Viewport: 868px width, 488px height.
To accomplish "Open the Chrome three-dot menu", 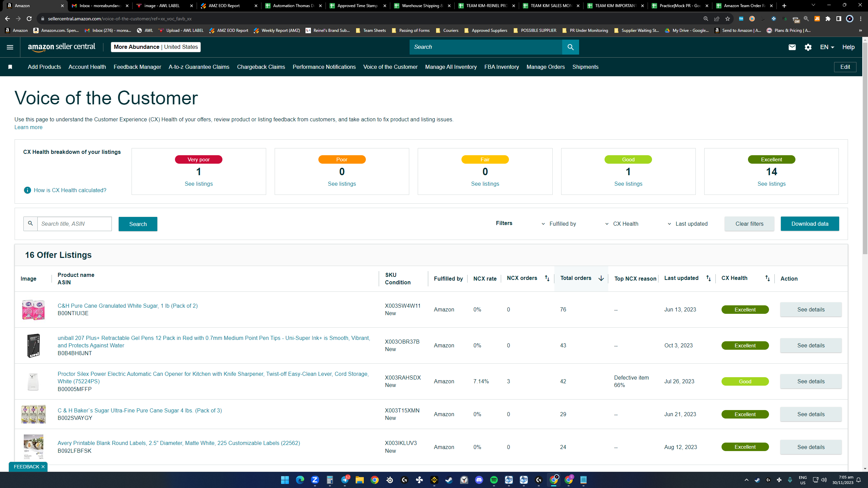I will click(x=861, y=19).
